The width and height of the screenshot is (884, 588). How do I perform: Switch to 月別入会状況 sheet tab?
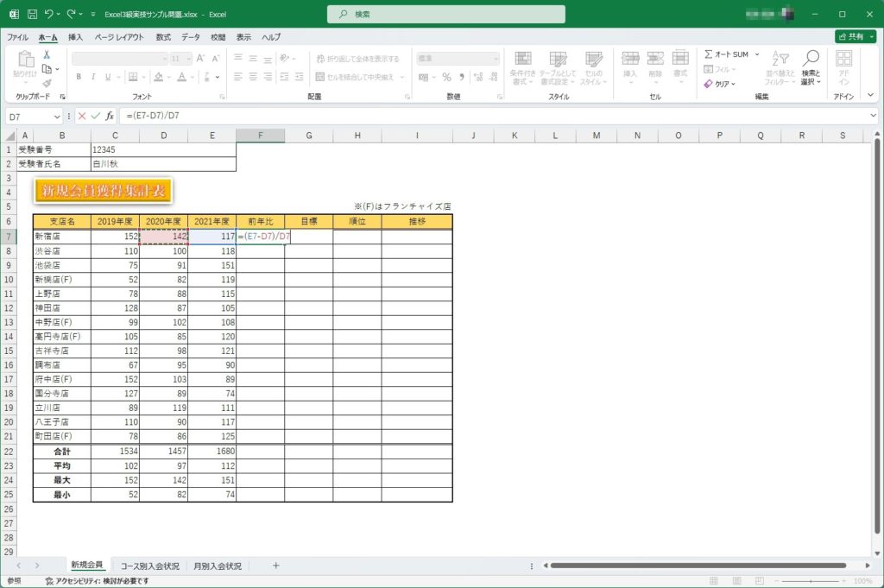[x=218, y=566]
